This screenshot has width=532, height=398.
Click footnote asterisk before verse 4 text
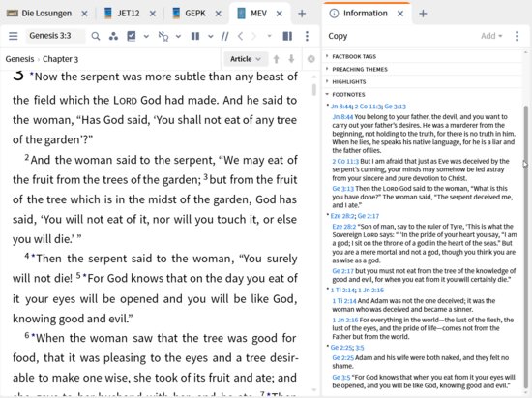pyautogui.click(x=33, y=257)
